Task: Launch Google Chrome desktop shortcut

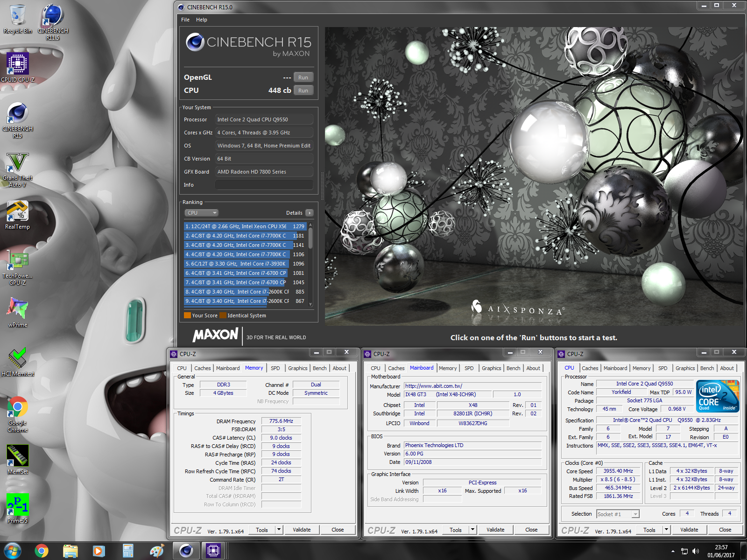Action: (18, 414)
